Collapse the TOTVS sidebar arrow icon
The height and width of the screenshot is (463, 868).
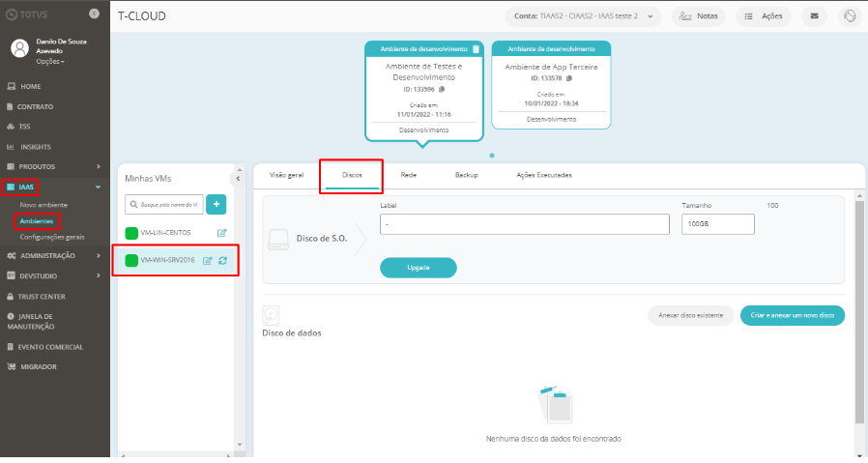coord(94,14)
